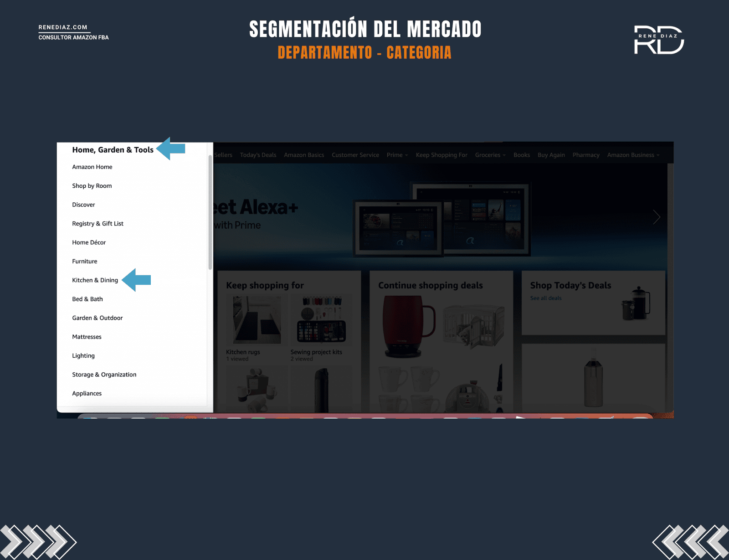Click the RD Rene Diaz logo
This screenshot has width=729, height=560.
click(659, 40)
